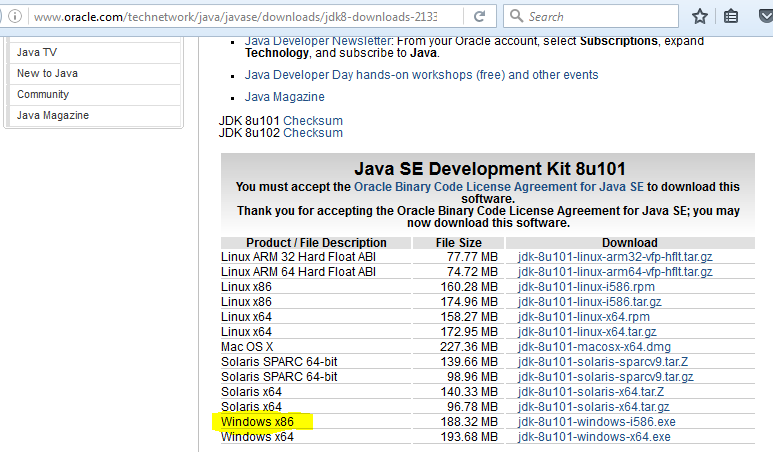Click the 140.33 MB file size cell

(469, 392)
